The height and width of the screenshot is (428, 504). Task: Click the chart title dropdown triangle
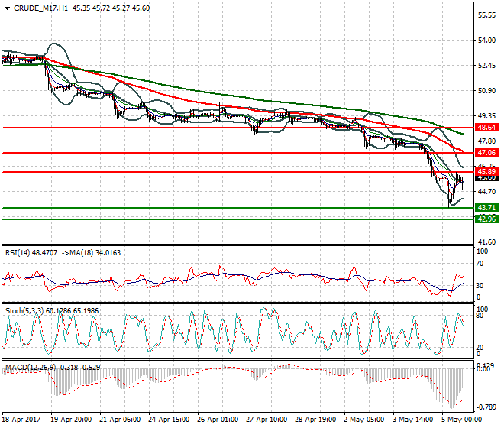[x=7, y=8]
